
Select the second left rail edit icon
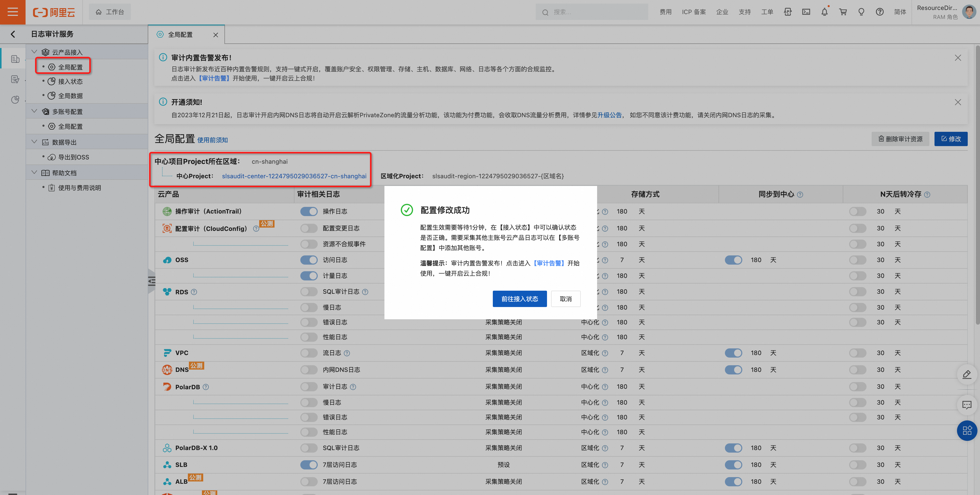[x=15, y=79]
